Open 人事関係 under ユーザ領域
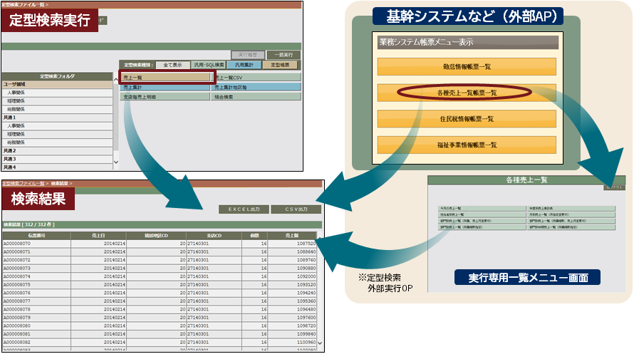This screenshot has height=364, width=634. pyautogui.click(x=57, y=93)
